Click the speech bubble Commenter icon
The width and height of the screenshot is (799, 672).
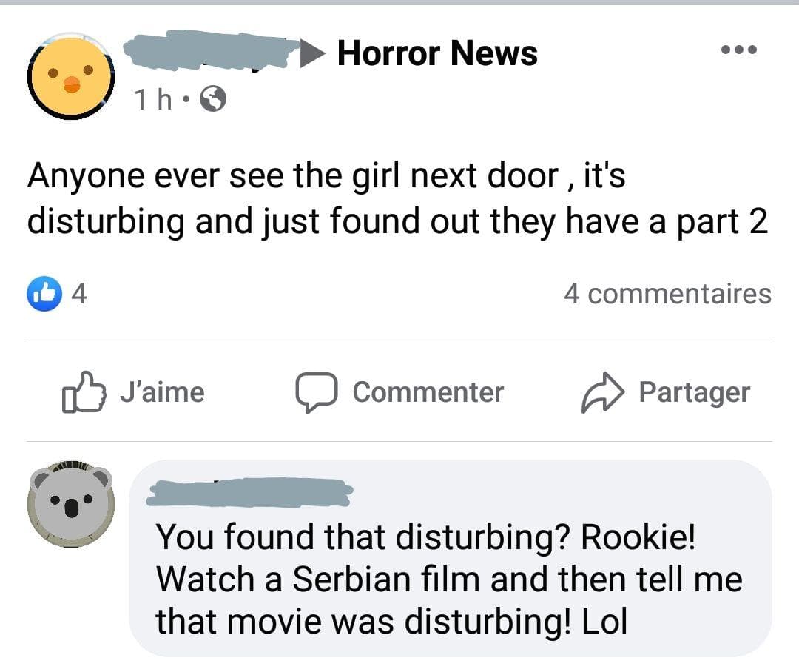[x=317, y=392]
